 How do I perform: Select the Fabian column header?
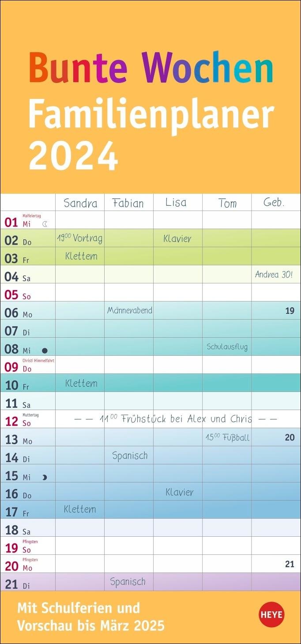click(128, 203)
